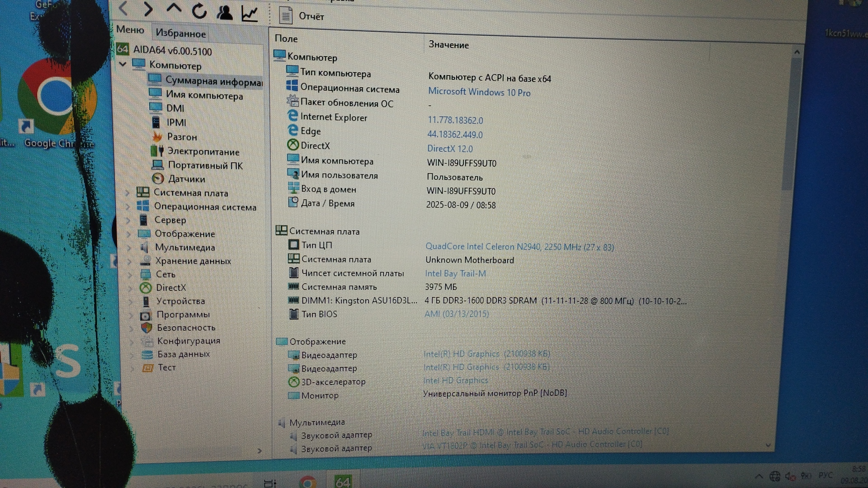The height and width of the screenshot is (488, 868).
Task: Collapse the Компьютер tree node
Action: pos(123,64)
